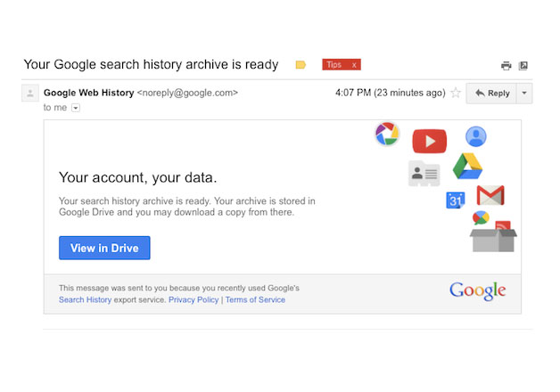
Task: Click the print icon
Action: click(506, 66)
